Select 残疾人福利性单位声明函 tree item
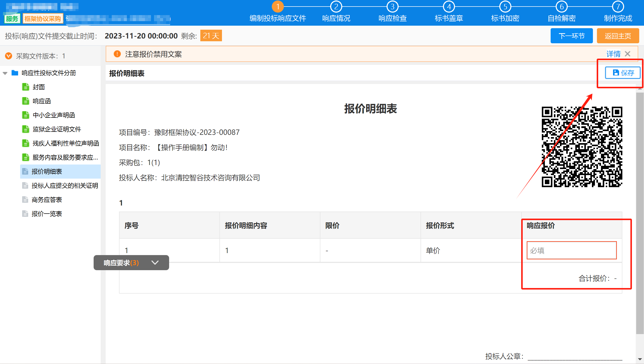Viewport: 644px width, 364px height. click(66, 143)
